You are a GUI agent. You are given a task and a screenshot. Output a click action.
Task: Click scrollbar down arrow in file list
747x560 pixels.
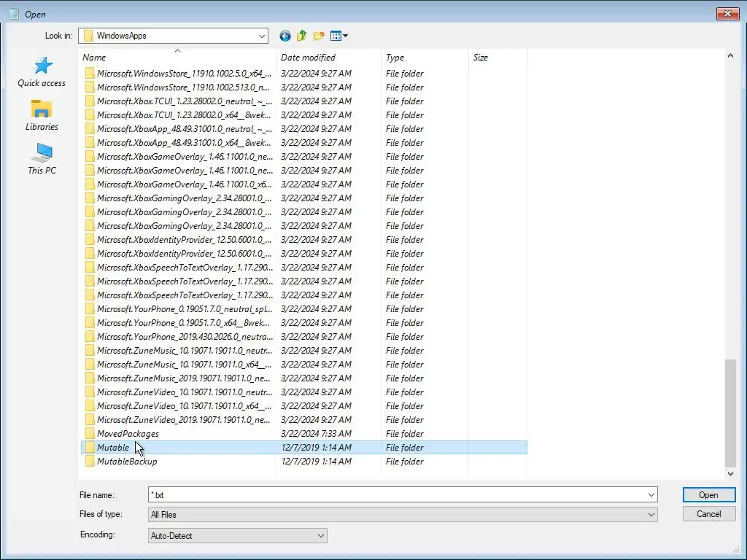[x=730, y=473]
